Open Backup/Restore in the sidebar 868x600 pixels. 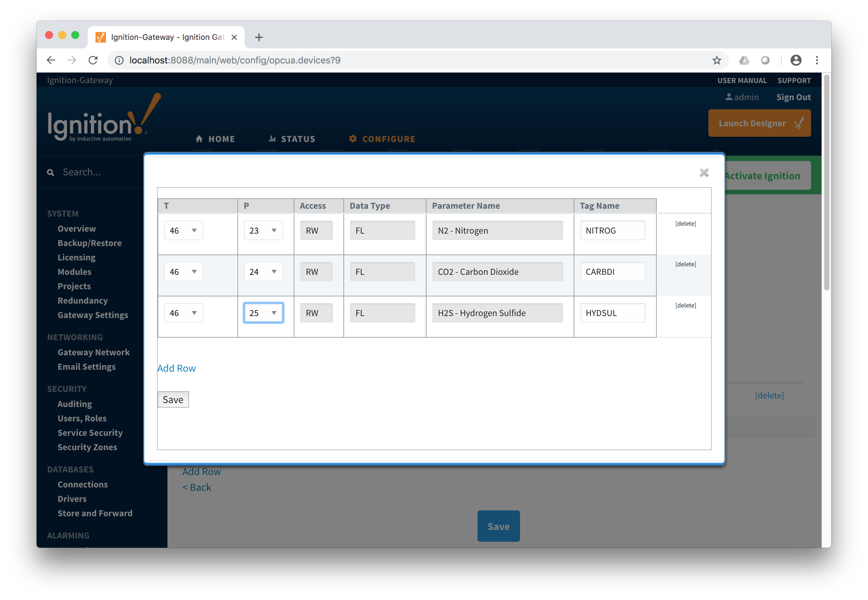pyautogui.click(x=89, y=243)
